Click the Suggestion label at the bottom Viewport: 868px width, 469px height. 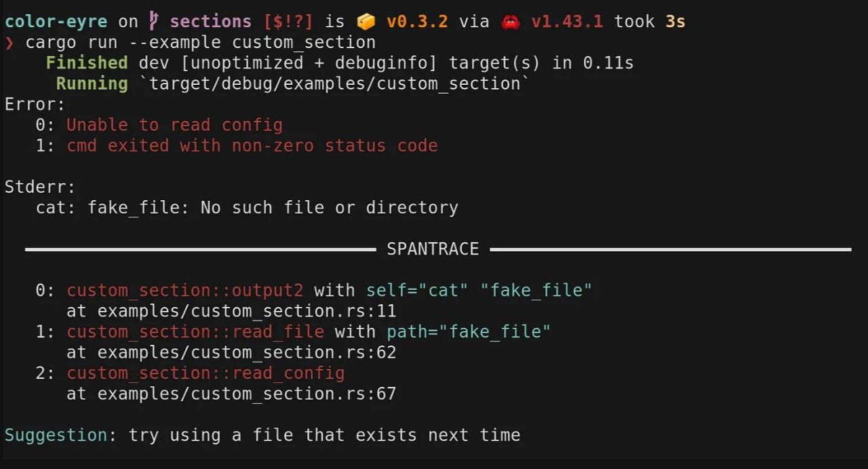tap(56, 435)
